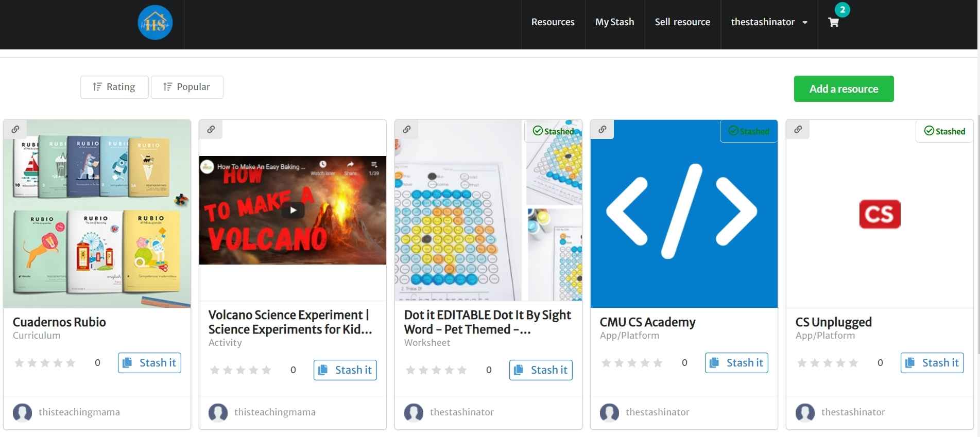Click thisteachingmama username under Cuadernos Rubio

tap(79, 412)
